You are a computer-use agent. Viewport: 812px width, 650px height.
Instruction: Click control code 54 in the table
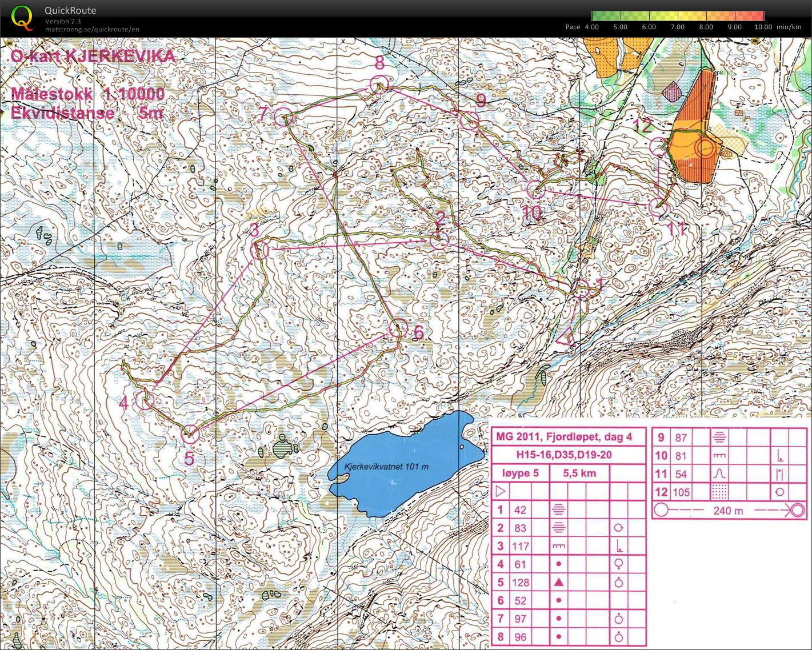tap(681, 474)
